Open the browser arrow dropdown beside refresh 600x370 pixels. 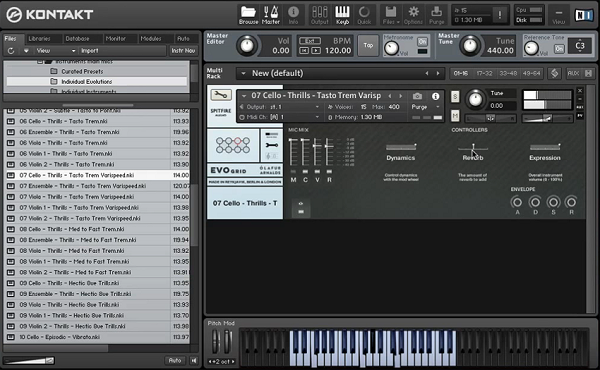[26, 51]
